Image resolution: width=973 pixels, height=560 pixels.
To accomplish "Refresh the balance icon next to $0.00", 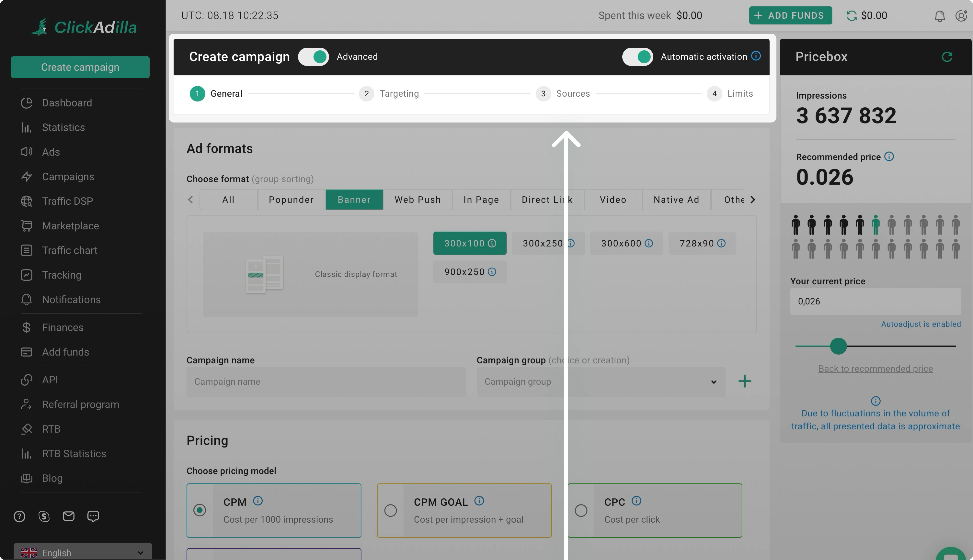I will click(x=851, y=16).
